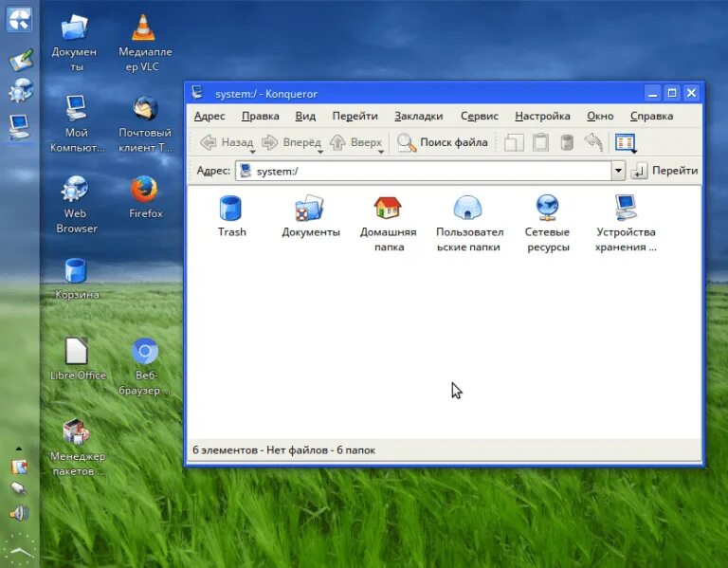Select the Web Browser desktop icon
This screenshot has height=568, width=728.
[76, 205]
